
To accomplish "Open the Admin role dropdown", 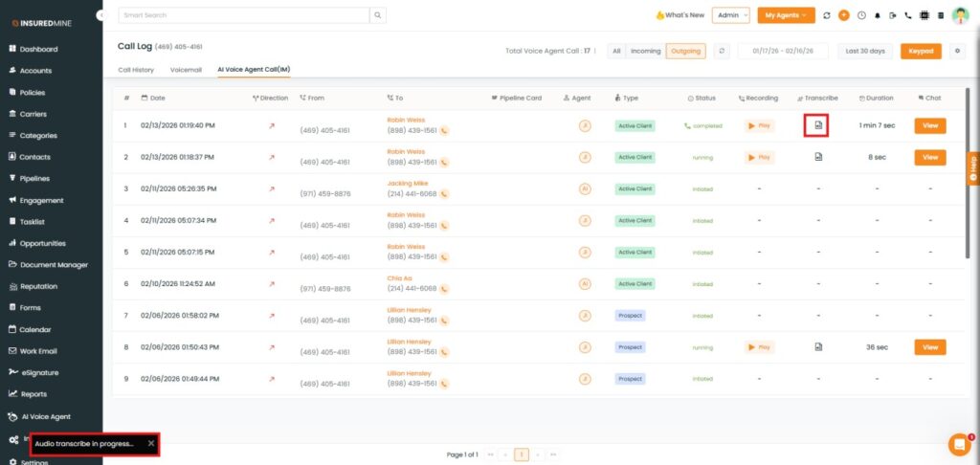I will 731,15.
